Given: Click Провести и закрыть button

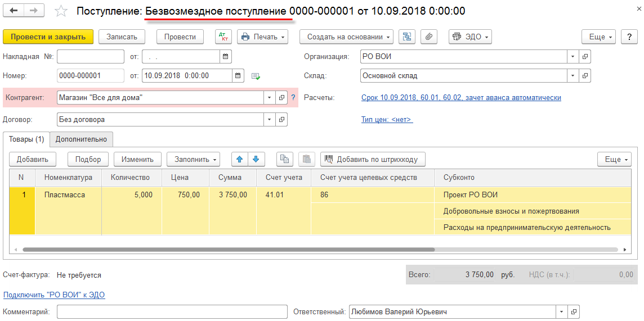Looking at the screenshot, I should 48,37.
